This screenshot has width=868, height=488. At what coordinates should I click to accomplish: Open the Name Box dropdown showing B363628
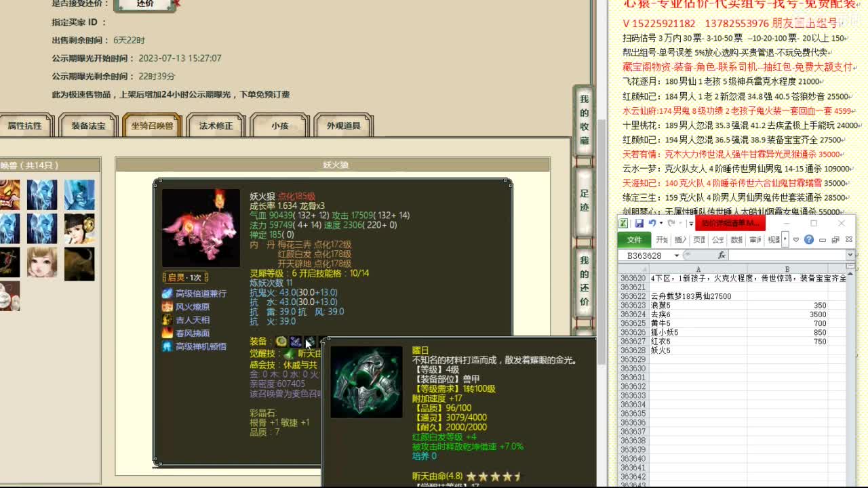[x=675, y=255]
